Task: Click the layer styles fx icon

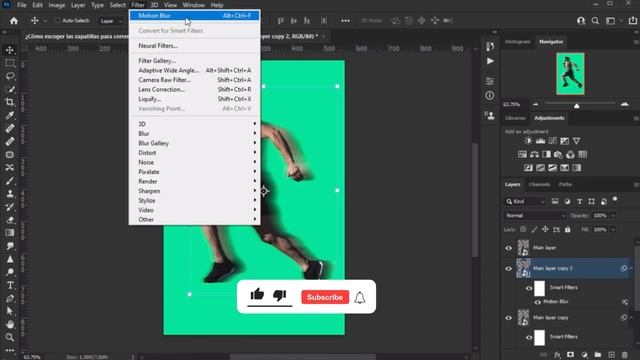Action: [x=557, y=355]
